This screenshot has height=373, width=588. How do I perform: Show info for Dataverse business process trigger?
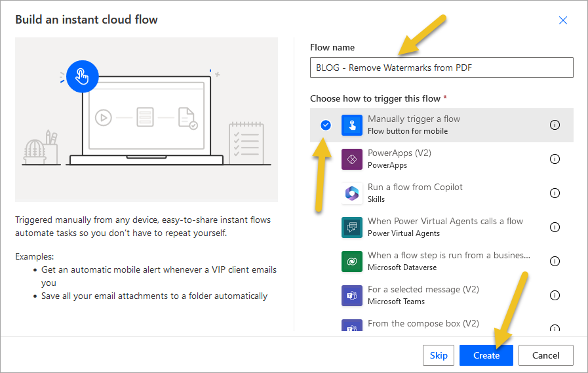pos(555,262)
